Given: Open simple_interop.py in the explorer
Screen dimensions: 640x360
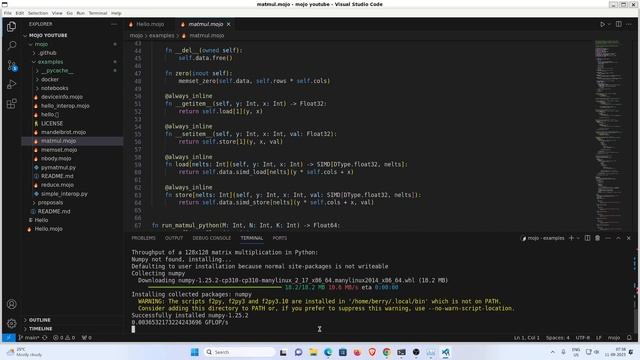Looking at the screenshot, I should pos(64,194).
